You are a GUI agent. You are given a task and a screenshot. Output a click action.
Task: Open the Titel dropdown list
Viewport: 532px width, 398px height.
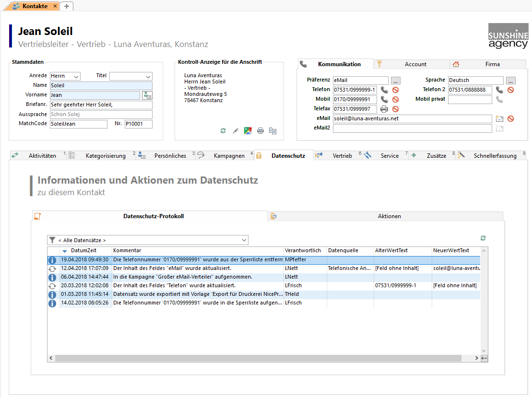tap(148, 76)
